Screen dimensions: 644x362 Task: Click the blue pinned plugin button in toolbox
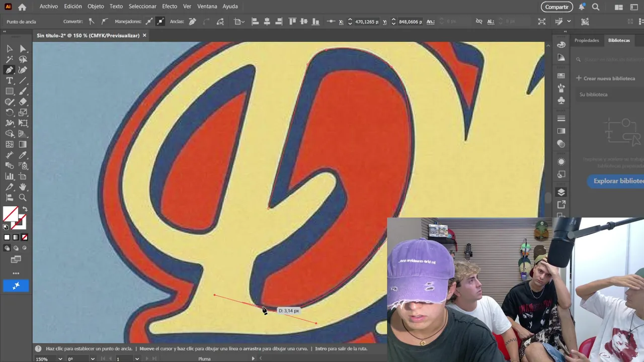click(16, 286)
